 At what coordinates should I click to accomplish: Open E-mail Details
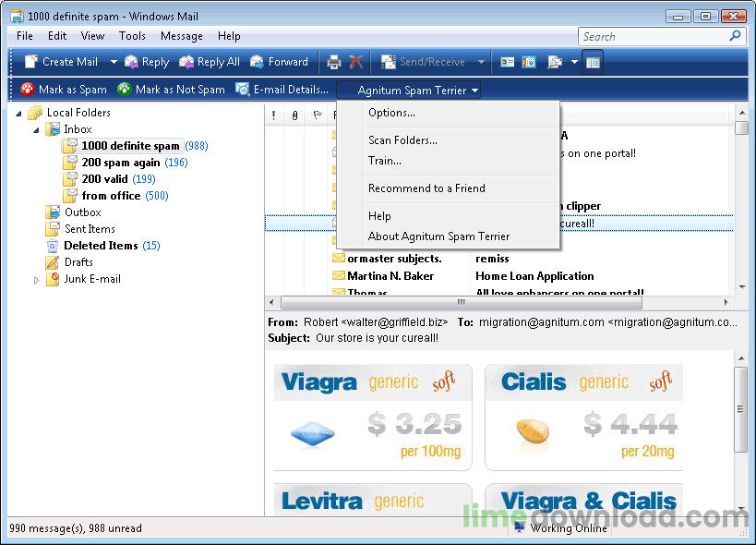pyautogui.click(x=282, y=90)
